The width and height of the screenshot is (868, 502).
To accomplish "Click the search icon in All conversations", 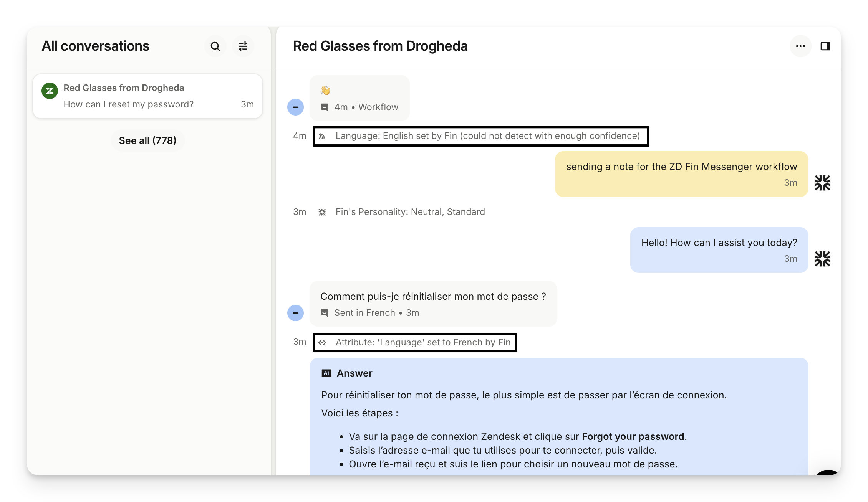I will click(x=215, y=46).
